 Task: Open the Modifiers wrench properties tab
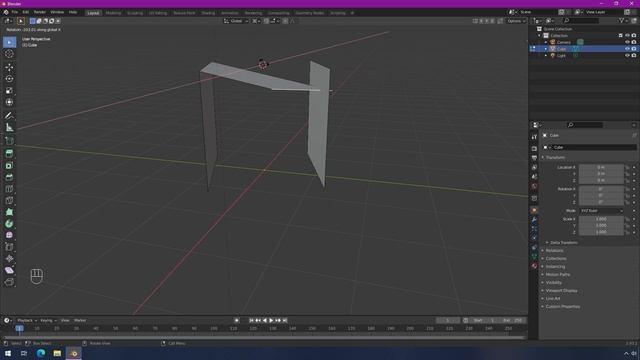click(534, 220)
